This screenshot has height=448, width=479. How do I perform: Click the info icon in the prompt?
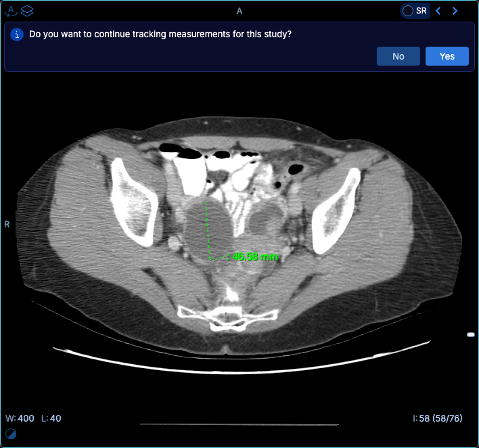[17, 35]
